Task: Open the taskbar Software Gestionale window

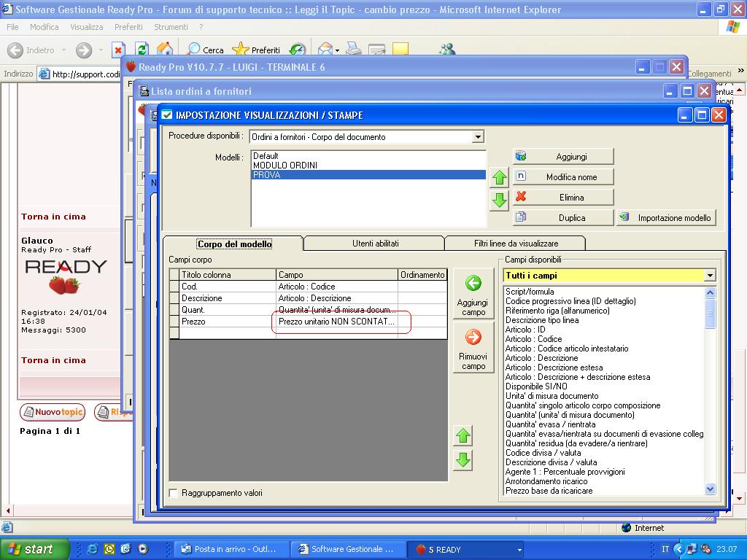Action: (349, 549)
